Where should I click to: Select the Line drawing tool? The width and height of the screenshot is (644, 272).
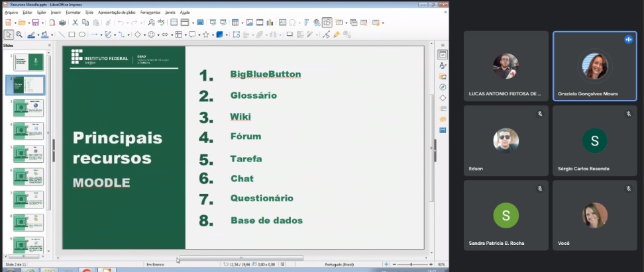62,34
